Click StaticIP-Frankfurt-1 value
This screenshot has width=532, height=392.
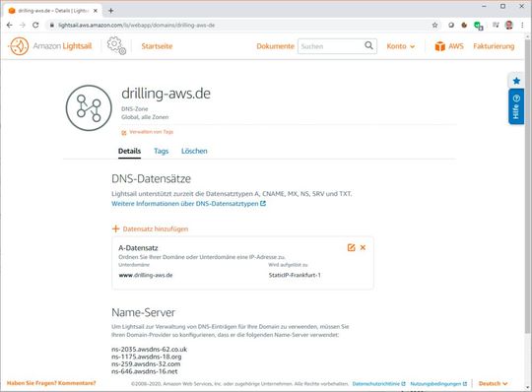(295, 275)
